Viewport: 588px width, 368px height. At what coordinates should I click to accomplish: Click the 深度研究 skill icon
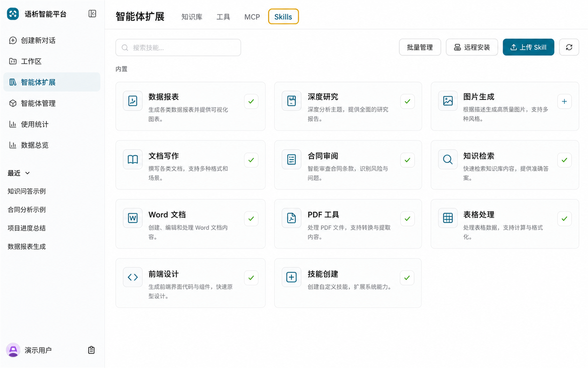click(291, 101)
